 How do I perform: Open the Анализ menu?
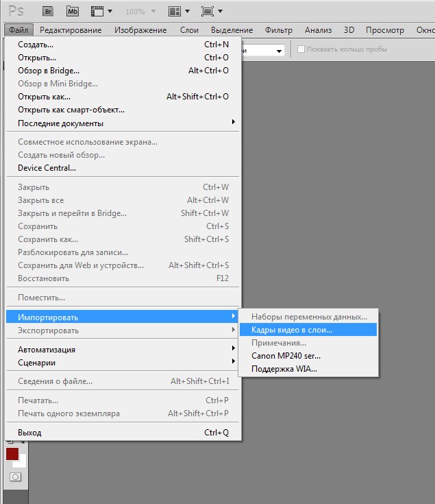318,30
